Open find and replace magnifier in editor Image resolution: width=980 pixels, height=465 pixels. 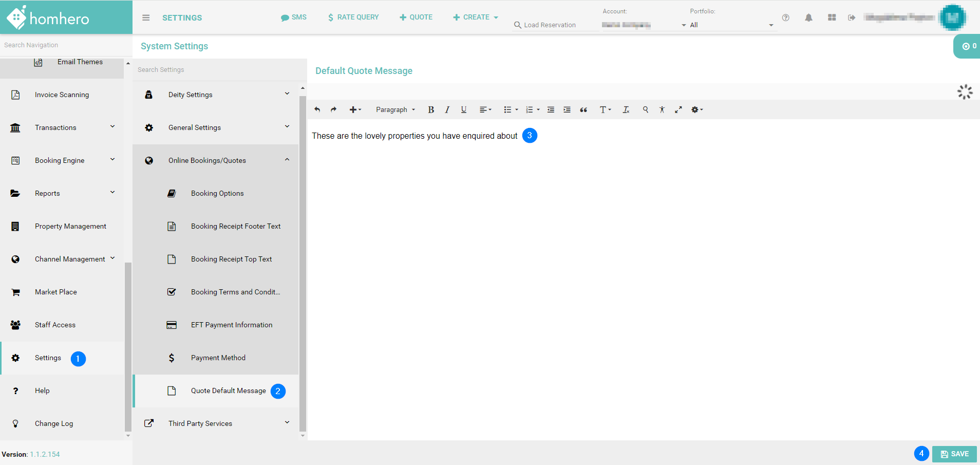point(646,109)
